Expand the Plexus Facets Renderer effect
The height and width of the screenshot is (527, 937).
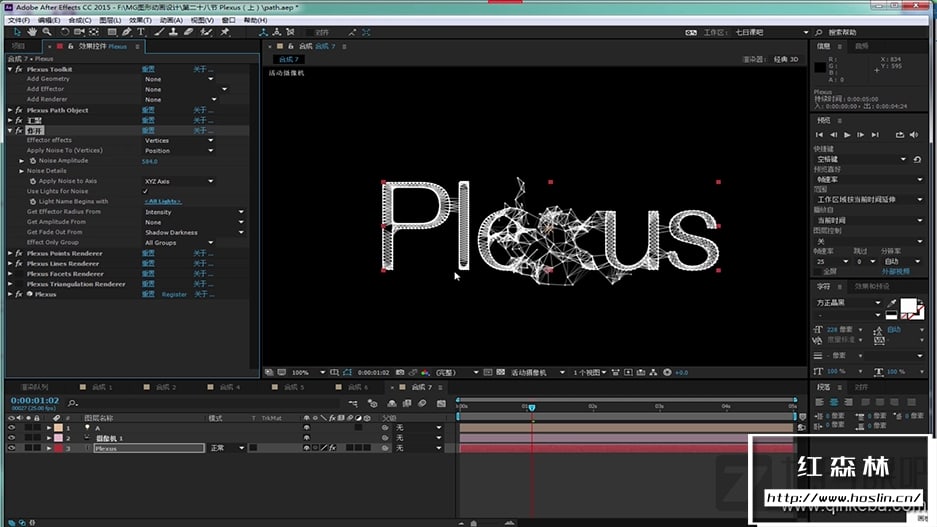[x=10, y=274]
